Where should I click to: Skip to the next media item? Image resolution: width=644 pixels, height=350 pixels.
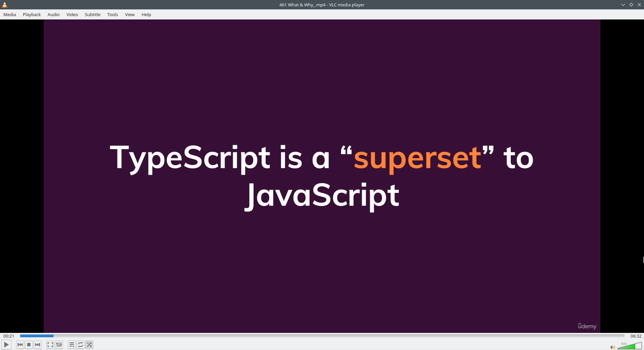tap(38, 345)
